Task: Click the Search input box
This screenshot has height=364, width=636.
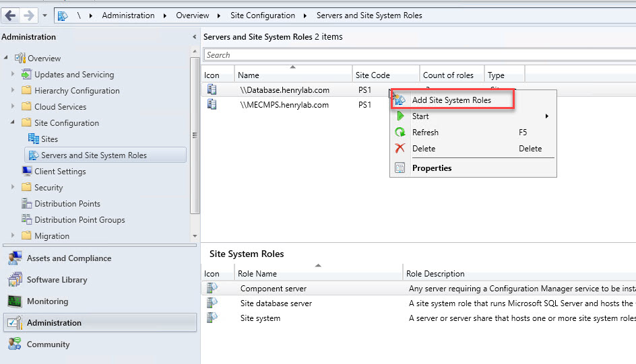Action: tap(418, 55)
